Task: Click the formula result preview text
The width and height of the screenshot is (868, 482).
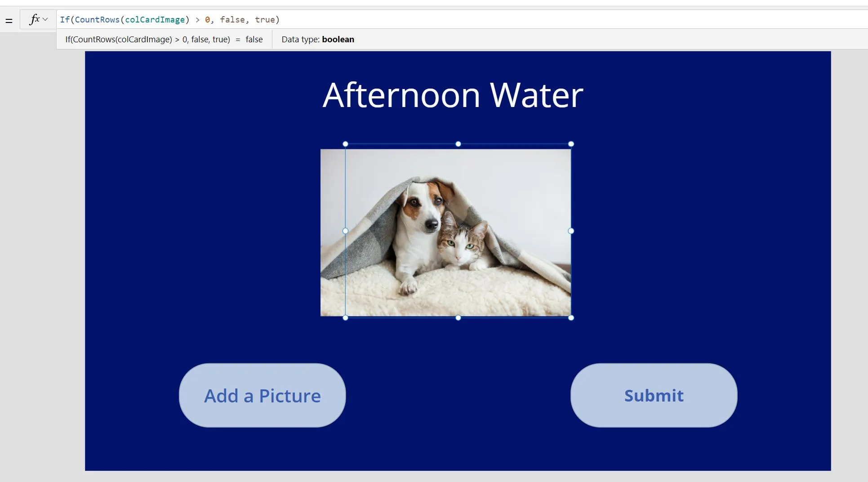Action: pyautogui.click(x=164, y=40)
